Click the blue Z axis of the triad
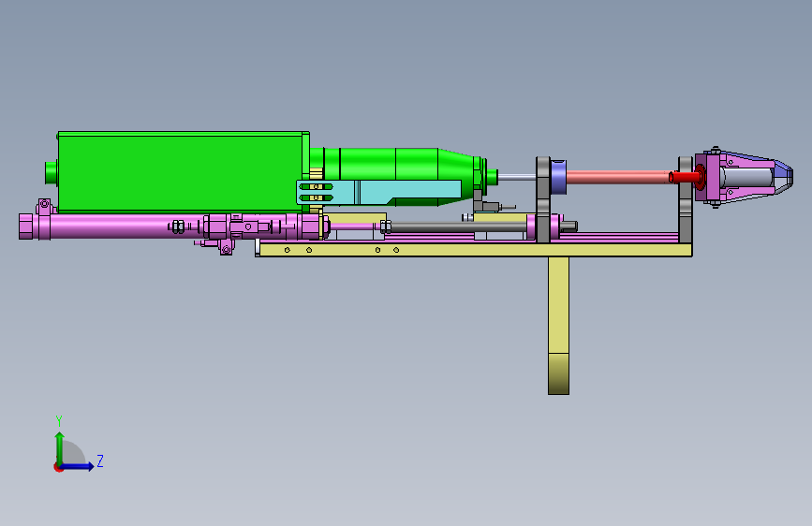The height and width of the screenshot is (526, 812). point(77,466)
